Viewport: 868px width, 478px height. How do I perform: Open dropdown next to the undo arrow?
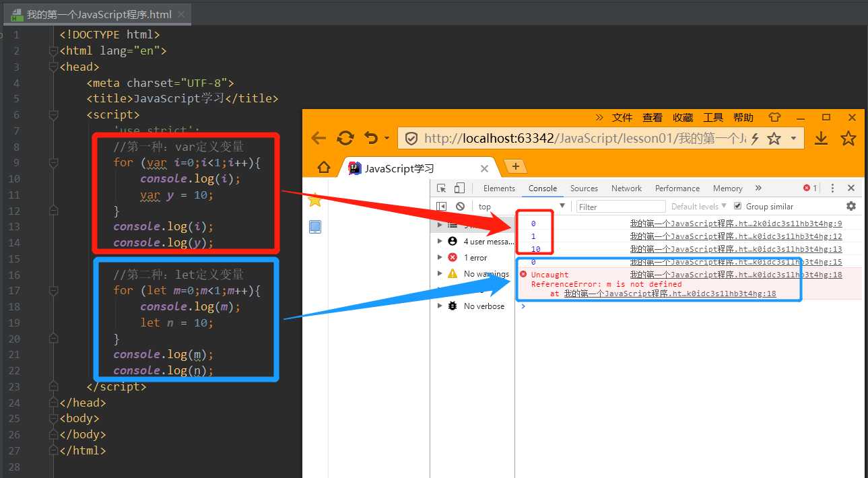click(387, 139)
